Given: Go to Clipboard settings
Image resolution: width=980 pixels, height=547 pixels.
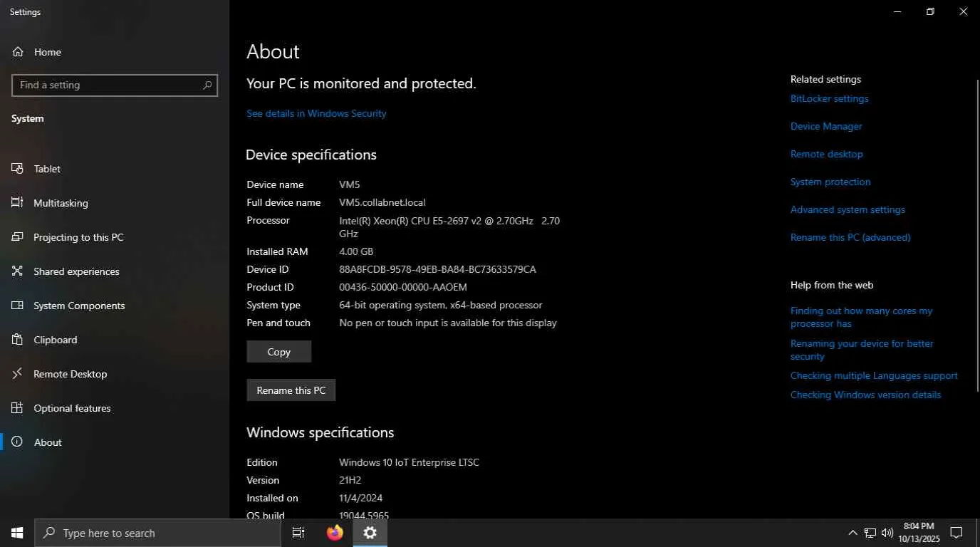Looking at the screenshot, I should click(x=115, y=340).
